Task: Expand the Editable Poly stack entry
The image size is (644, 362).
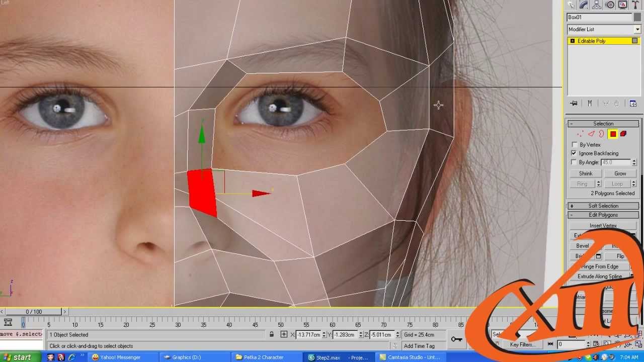Action: point(572,41)
